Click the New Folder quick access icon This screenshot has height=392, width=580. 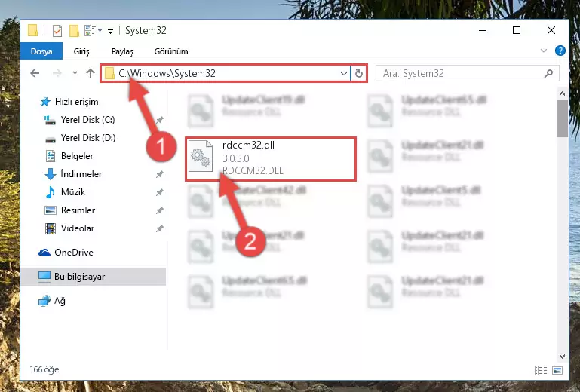coord(75,31)
